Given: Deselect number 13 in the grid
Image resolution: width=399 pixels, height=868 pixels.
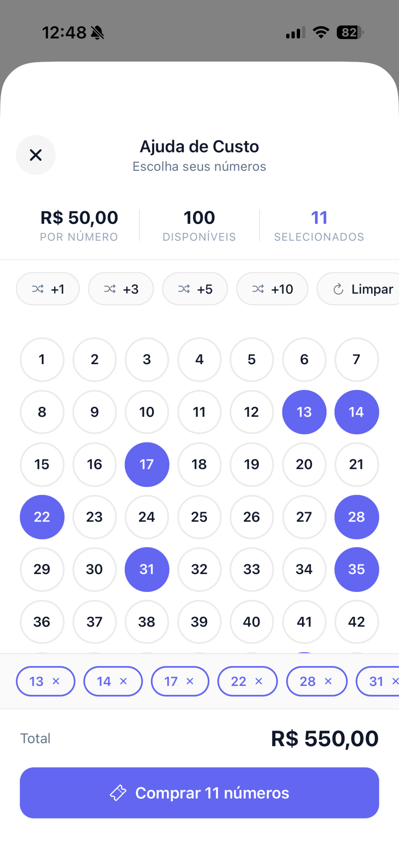Looking at the screenshot, I should click(304, 412).
